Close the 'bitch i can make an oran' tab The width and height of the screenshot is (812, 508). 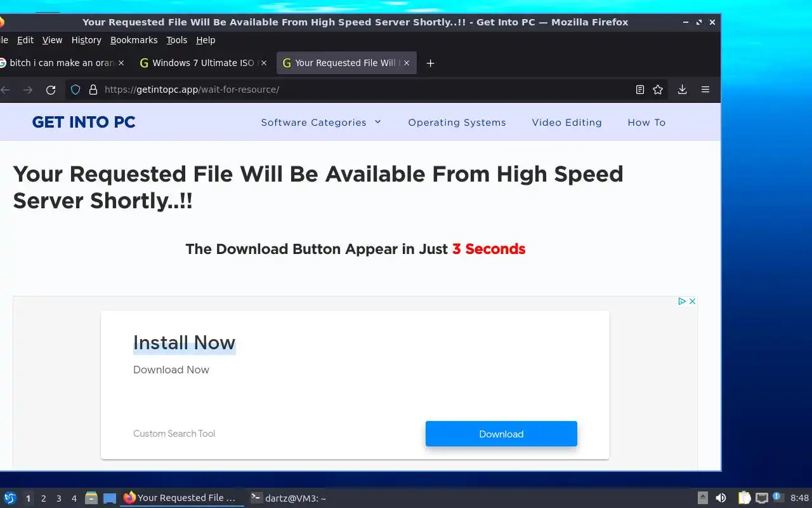click(121, 63)
